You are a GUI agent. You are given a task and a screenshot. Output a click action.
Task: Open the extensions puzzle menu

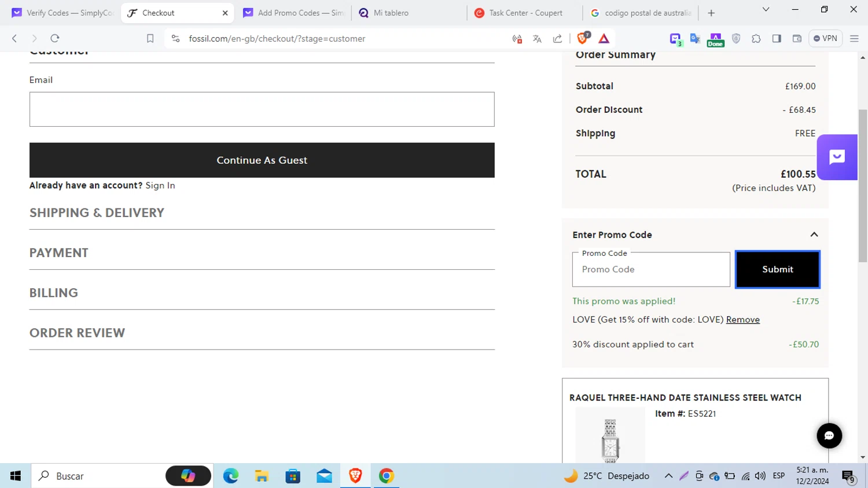tap(756, 39)
